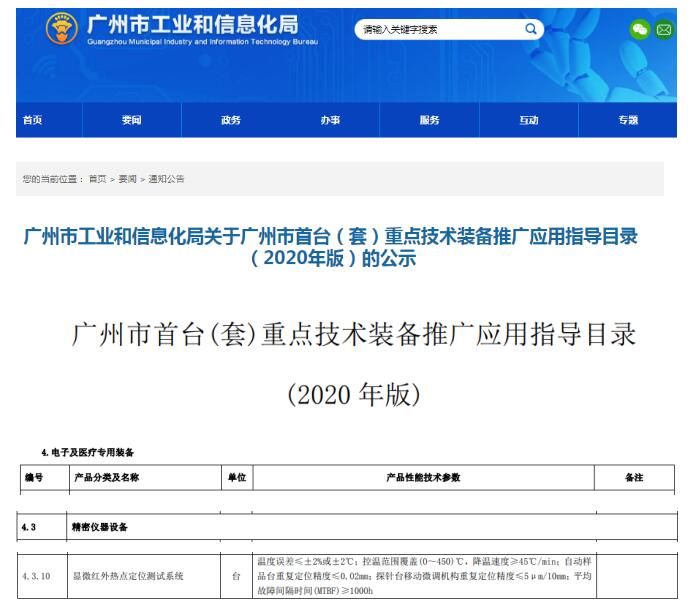The image size is (695, 611).
Task: Click the (2020 年版) subtitle text
Action: click(x=354, y=394)
